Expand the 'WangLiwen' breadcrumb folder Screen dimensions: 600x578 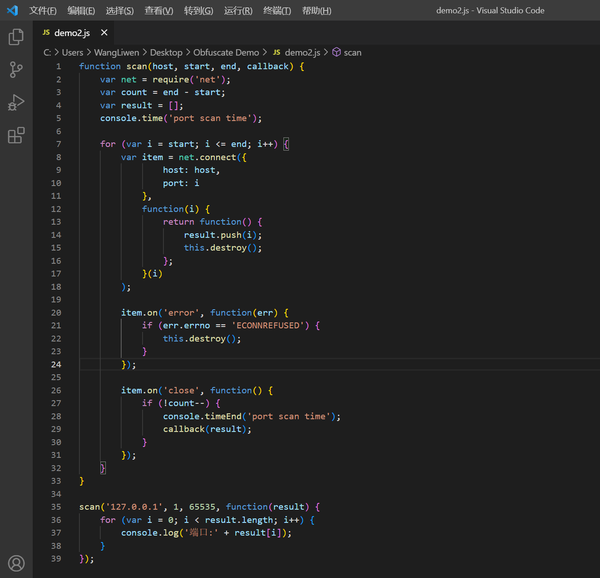119,52
